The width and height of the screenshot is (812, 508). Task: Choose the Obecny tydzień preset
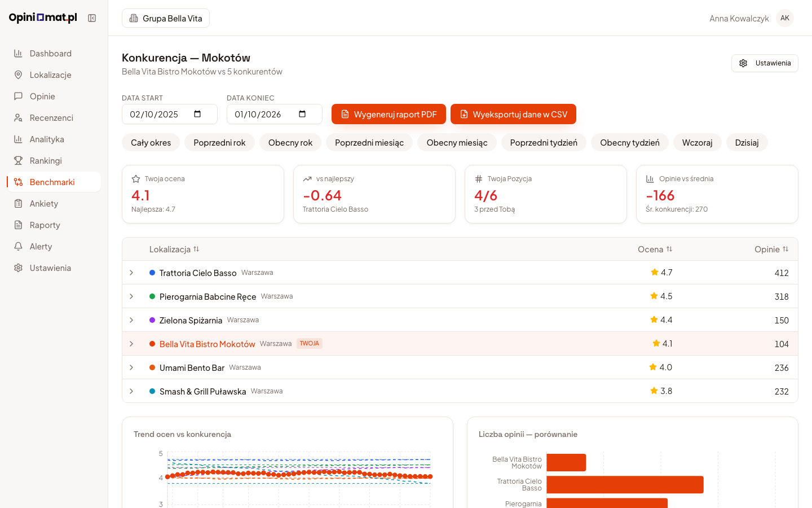(630, 142)
